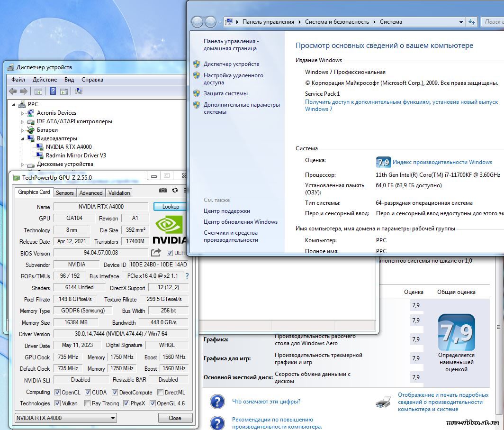Viewport: 504px width, 430px height.
Task: Click the Bus Interface question mark icon
Action: 187,276
